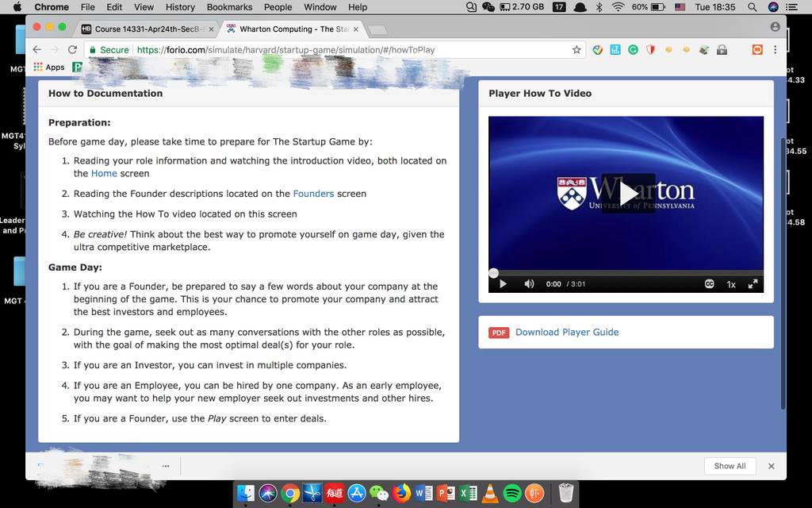
Task: Click the large play overlay on the Wharton video
Action: pos(628,194)
